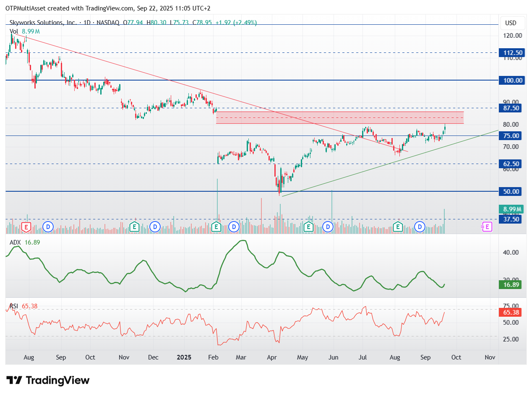This screenshot has height=396, width=532.
Task: Select the green ascending trend line
Action: (x=390, y=163)
